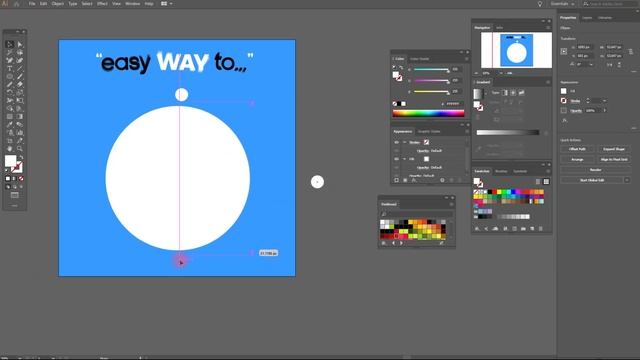
Task: Open the File menu
Action: click(32, 4)
